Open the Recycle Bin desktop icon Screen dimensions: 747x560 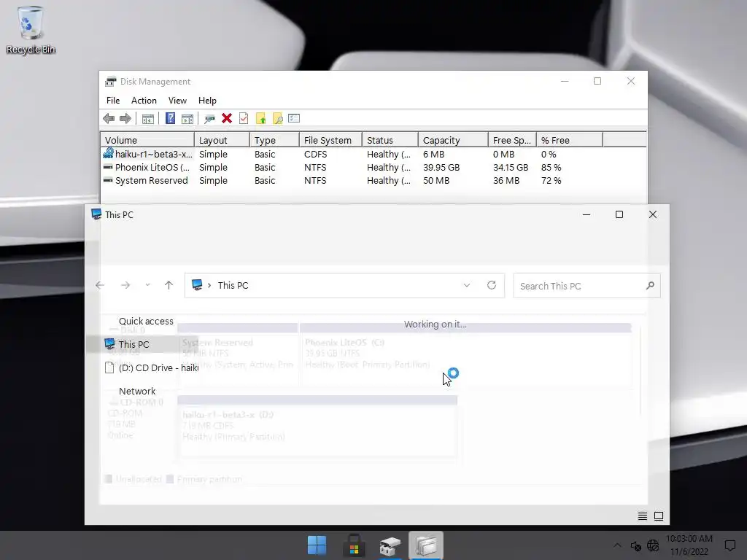(31, 29)
